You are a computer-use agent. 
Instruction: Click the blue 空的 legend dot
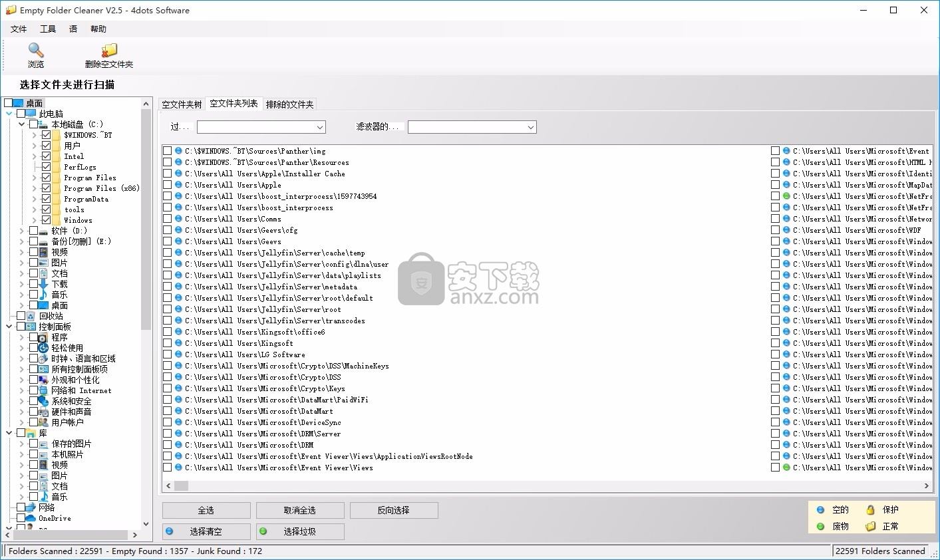[820, 510]
